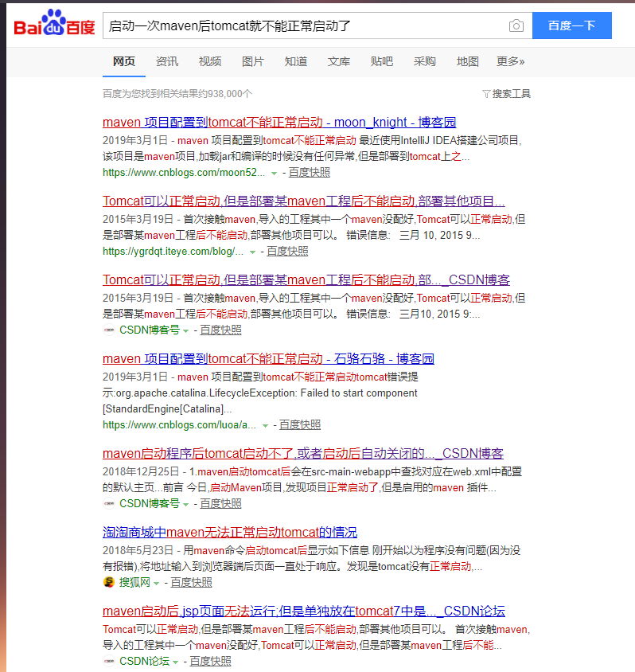The width and height of the screenshot is (635, 672).
Task: Expand dropdown beside CSDN博客号 in 2018年12月25日 result
Action: click(186, 505)
